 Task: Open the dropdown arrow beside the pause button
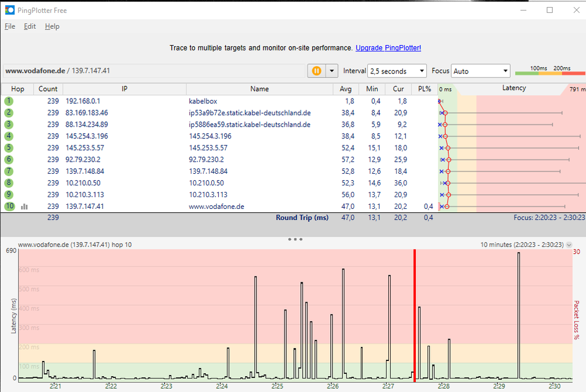click(332, 70)
